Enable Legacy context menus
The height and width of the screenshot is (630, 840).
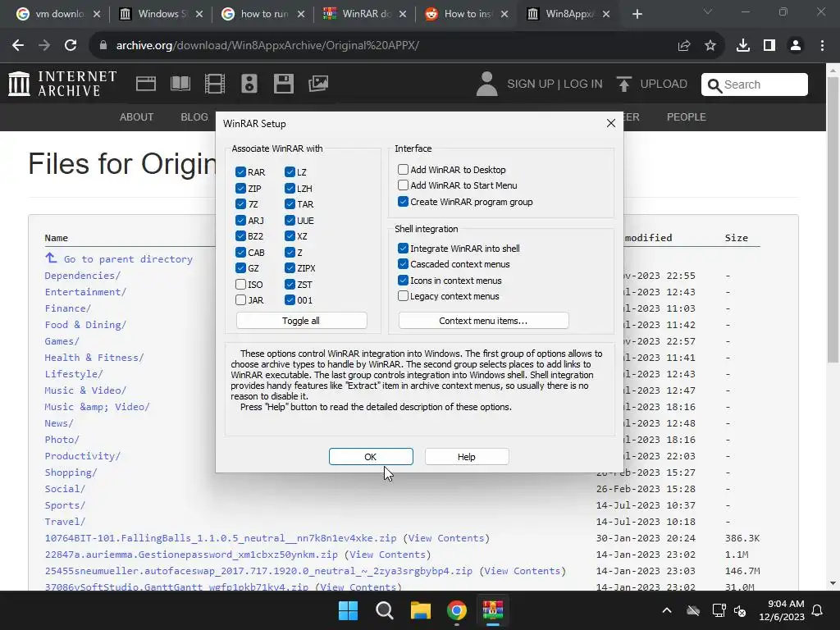(x=403, y=295)
